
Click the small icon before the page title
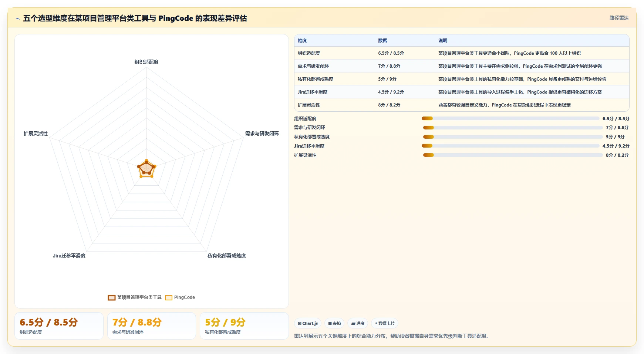17,18
